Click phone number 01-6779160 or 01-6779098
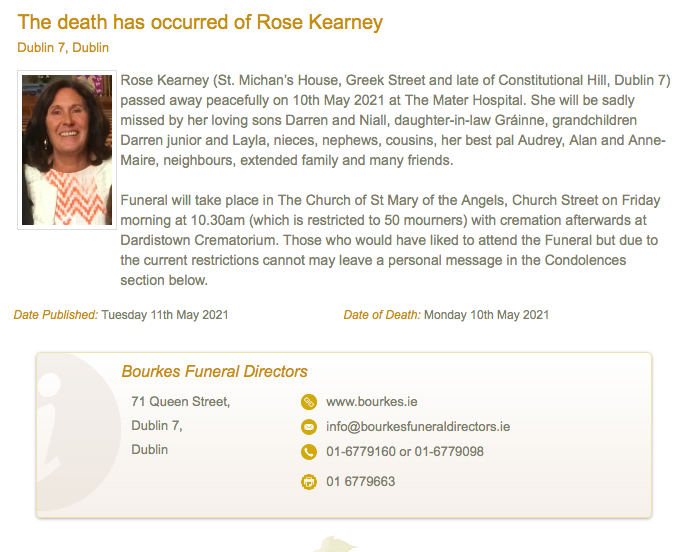Screen dimensions: 691x552 point(405,452)
